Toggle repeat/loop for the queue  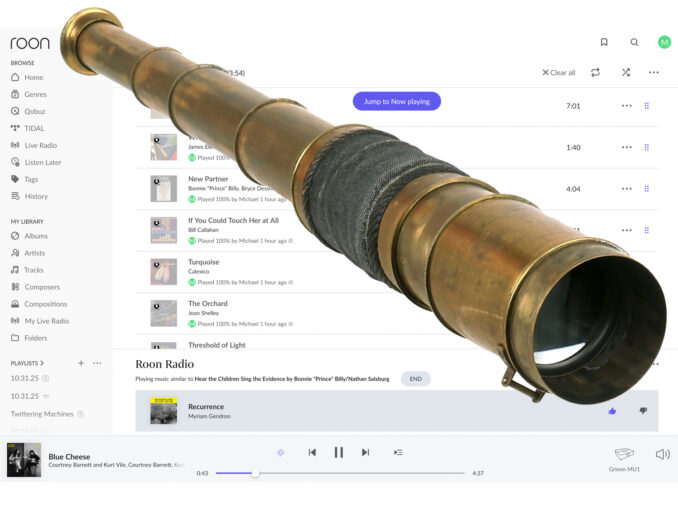pyautogui.click(x=595, y=72)
